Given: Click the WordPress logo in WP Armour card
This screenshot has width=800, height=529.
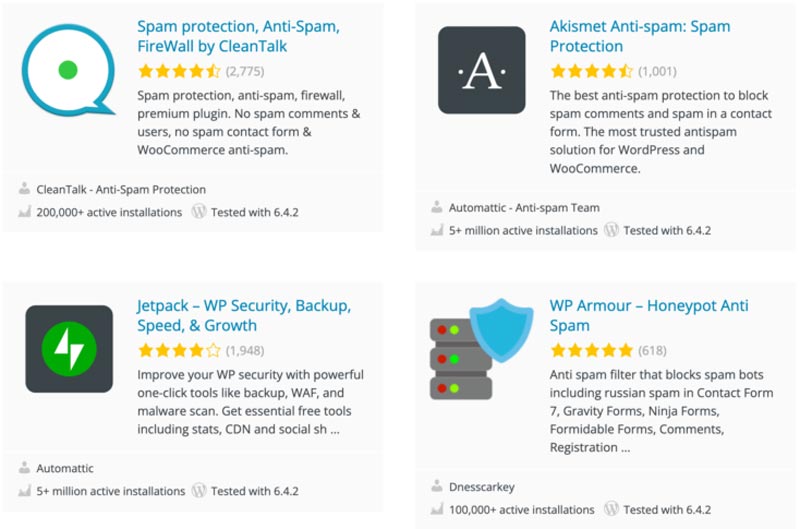Looking at the screenshot, I should [x=612, y=510].
